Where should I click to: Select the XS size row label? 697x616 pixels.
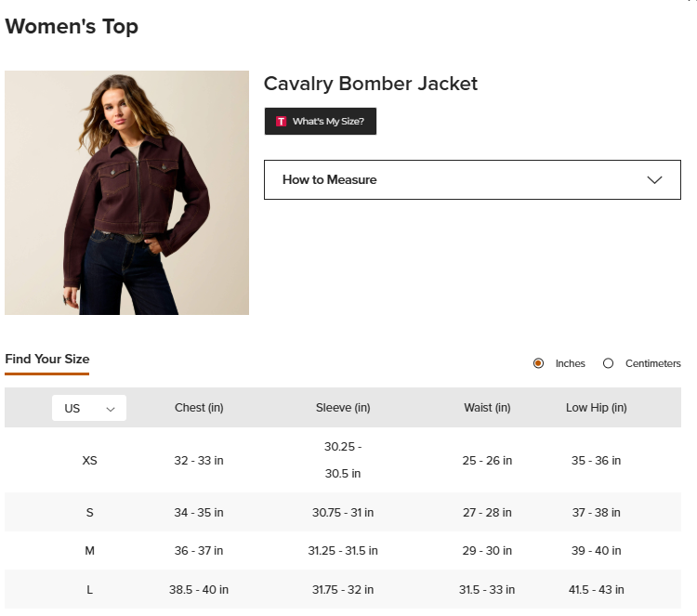coord(89,461)
